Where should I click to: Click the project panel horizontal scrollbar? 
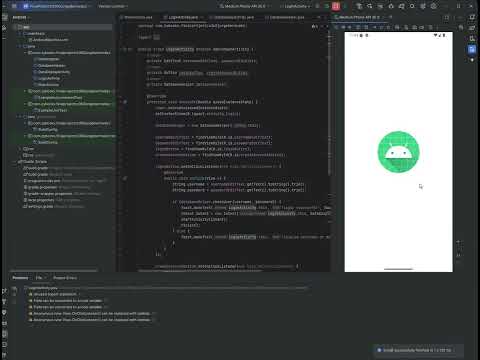[54, 270]
